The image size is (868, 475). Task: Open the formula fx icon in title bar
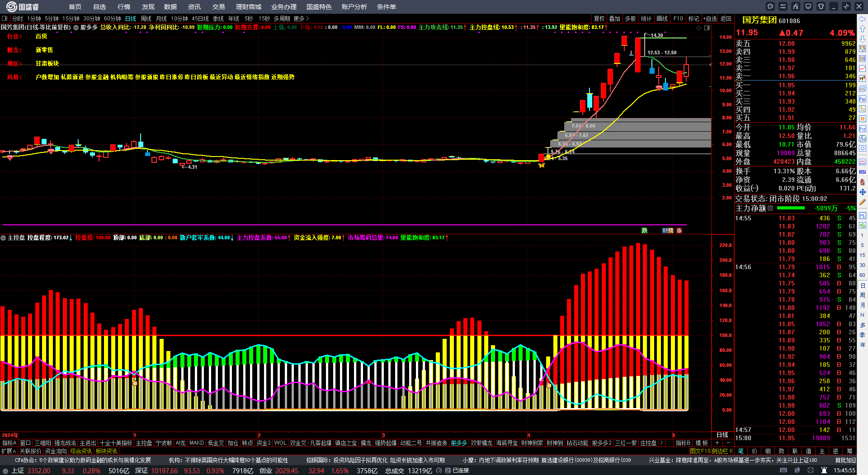coord(796,6)
